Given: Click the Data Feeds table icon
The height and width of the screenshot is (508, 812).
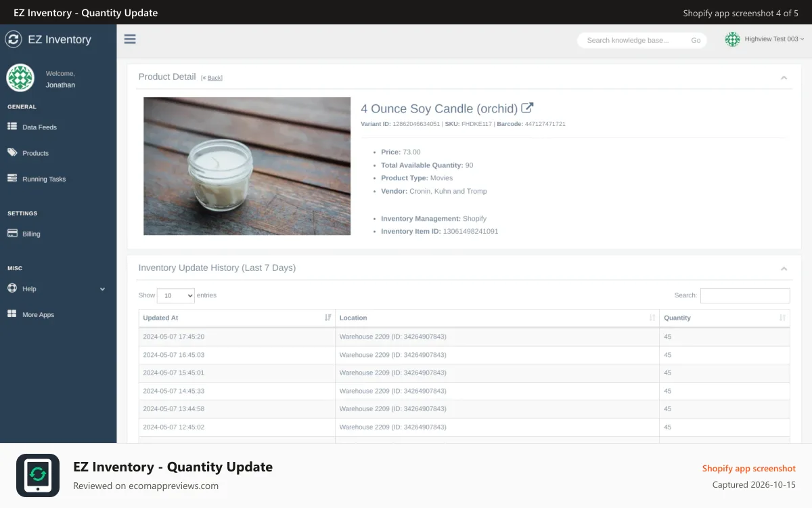Looking at the screenshot, I should [12, 127].
